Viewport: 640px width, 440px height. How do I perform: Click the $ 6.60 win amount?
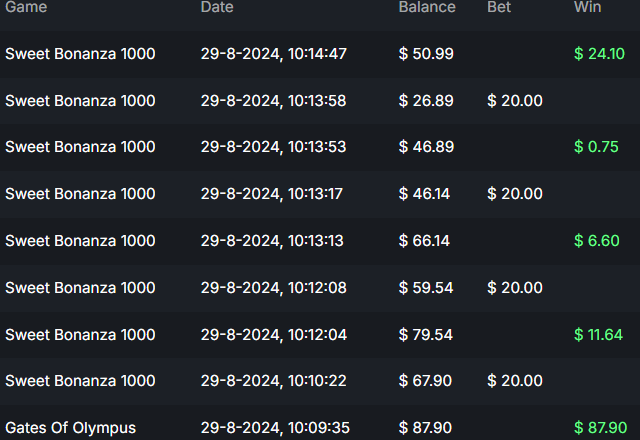(x=597, y=241)
